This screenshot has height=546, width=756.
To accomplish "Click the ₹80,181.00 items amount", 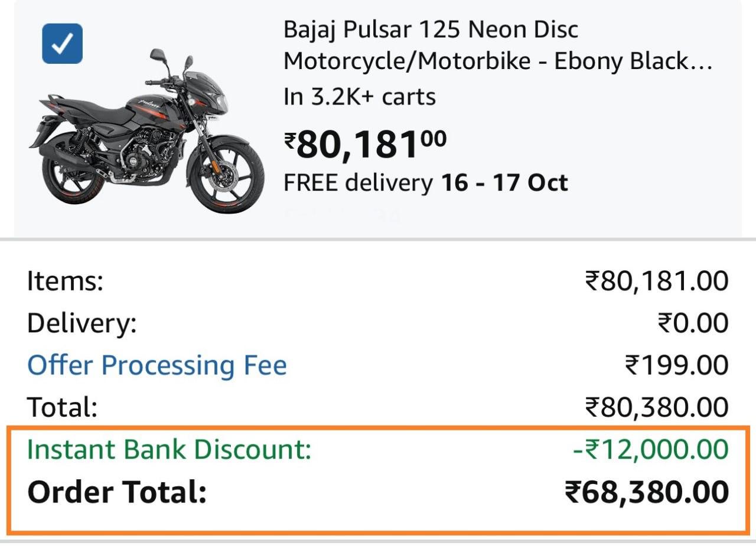I will coord(656,281).
